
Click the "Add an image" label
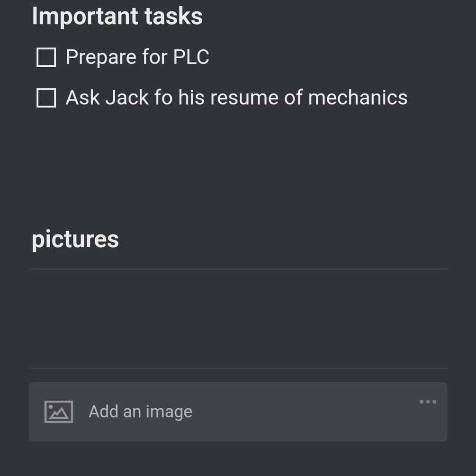pyautogui.click(x=140, y=412)
